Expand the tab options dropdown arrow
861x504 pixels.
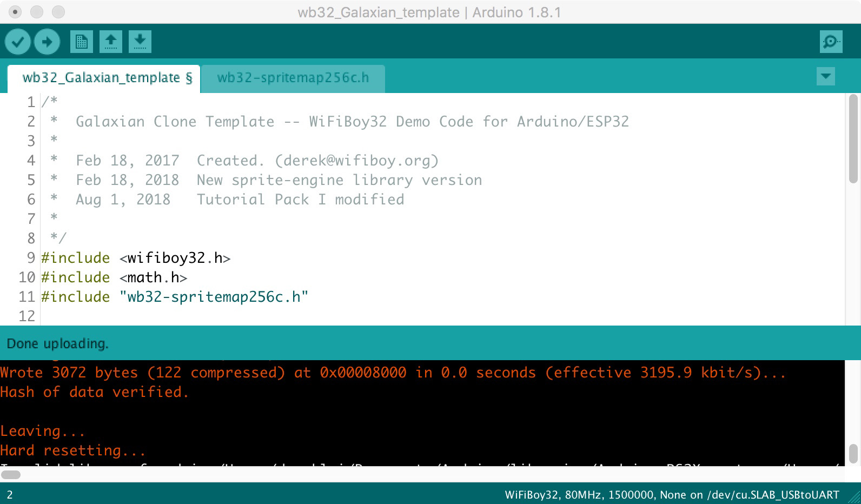click(825, 76)
